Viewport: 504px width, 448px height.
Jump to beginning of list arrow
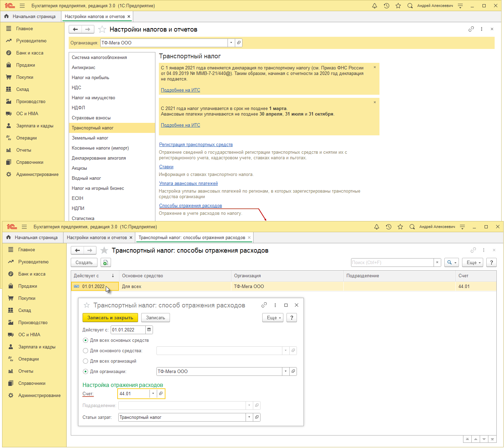pyautogui.click(x=467, y=439)
